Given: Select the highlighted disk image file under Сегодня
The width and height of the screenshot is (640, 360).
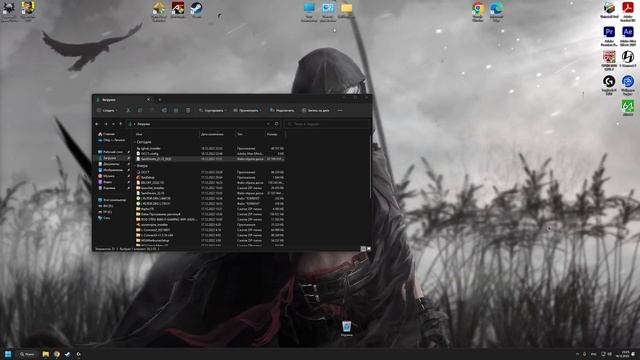Looking at the screenshot, I should click(x=210, y=159).
